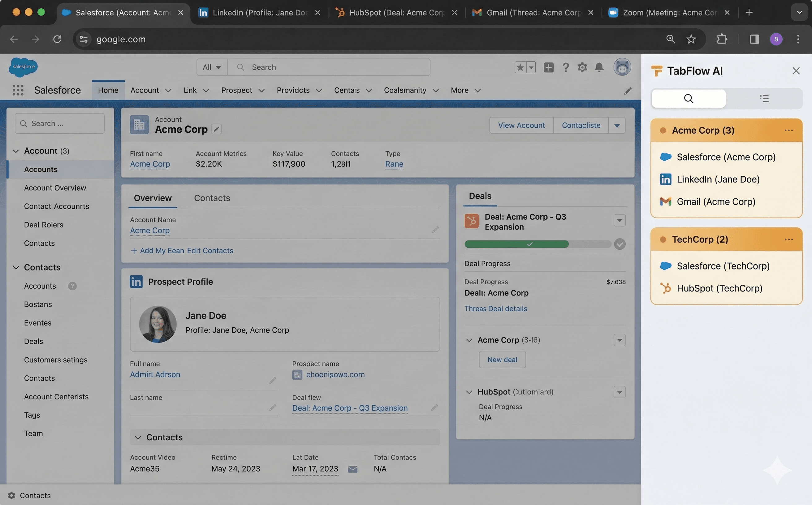Click the Contacliste button

(581, 125)
